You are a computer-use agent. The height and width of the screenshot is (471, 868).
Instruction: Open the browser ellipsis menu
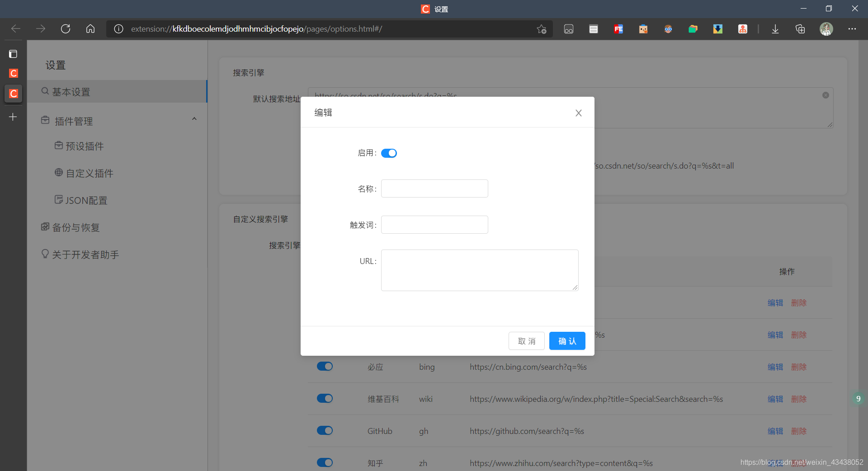[852, 29]
